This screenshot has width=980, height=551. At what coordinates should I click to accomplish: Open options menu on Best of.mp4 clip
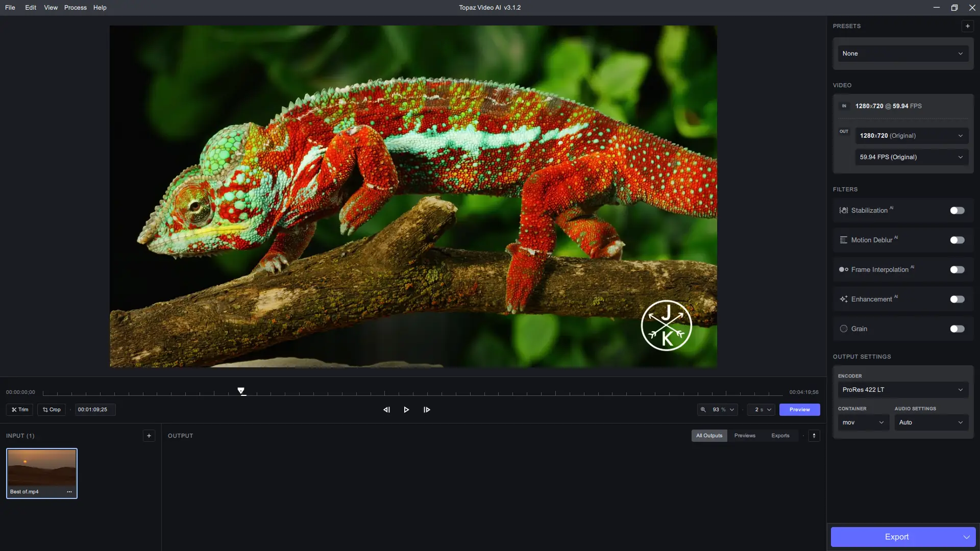69,492
